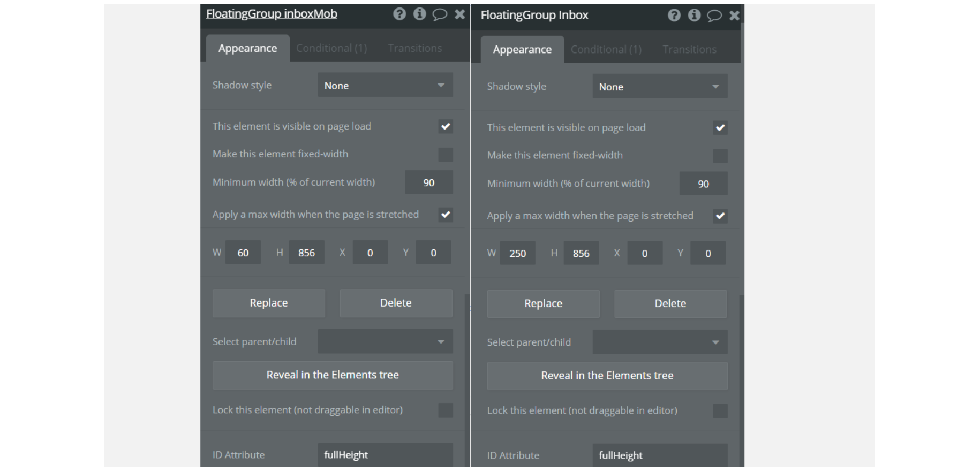Click ID Attribute field in Inbox panel

660,455
